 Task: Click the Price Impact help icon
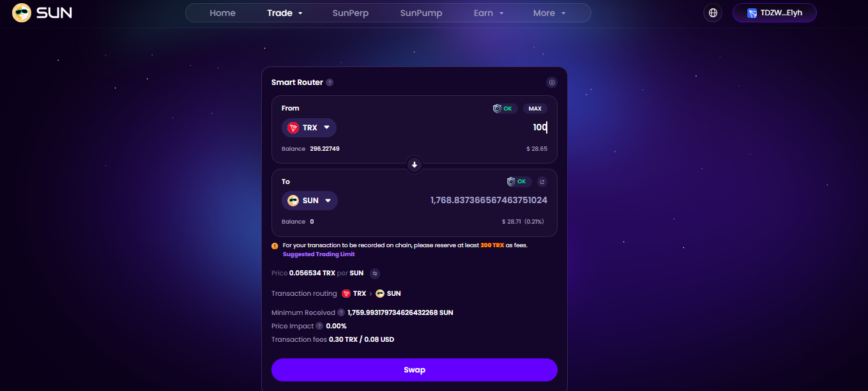(319, 326)
